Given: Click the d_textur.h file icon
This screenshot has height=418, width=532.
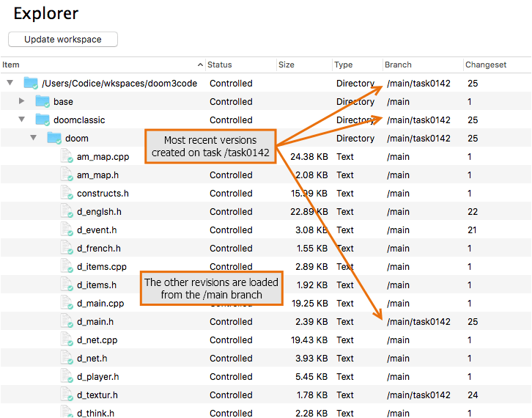Looking at the screenshot, I should coord(67,395).
